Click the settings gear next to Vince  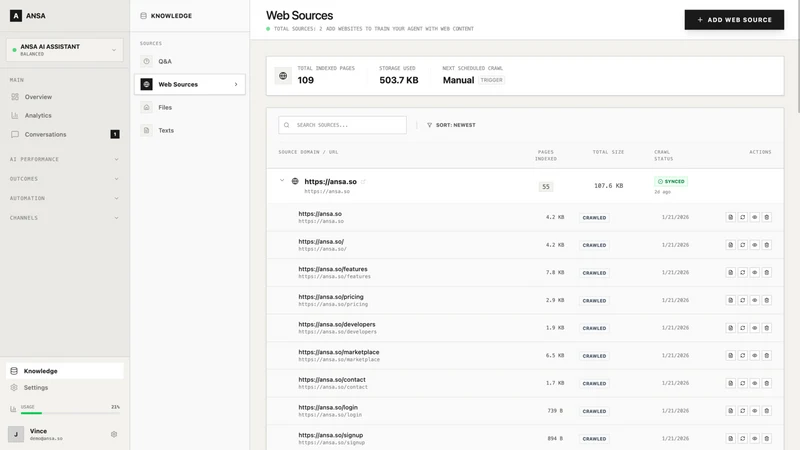tap(114, 434)
